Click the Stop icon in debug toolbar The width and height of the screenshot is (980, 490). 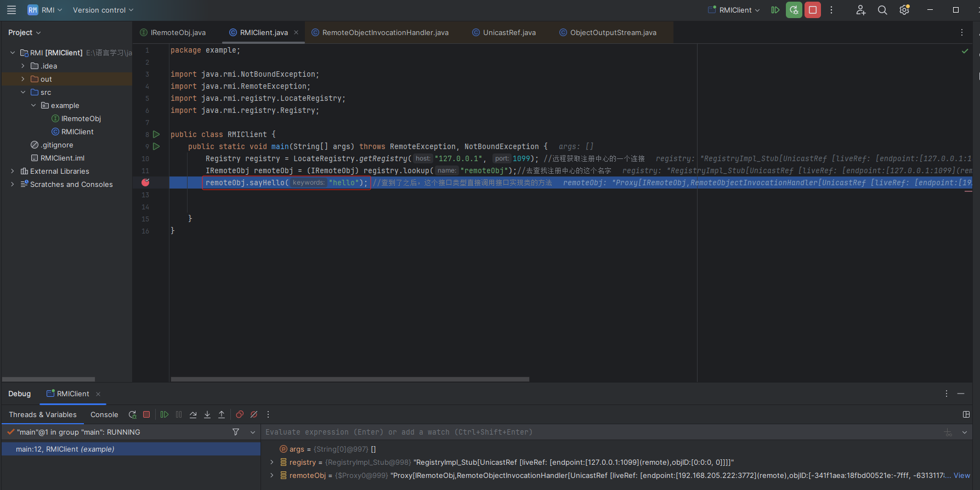146,414
